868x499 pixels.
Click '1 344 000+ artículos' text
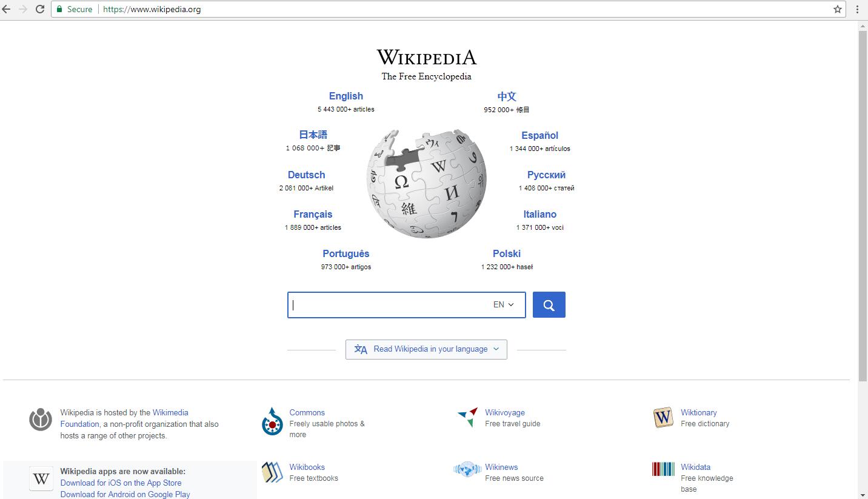point(540,149)
